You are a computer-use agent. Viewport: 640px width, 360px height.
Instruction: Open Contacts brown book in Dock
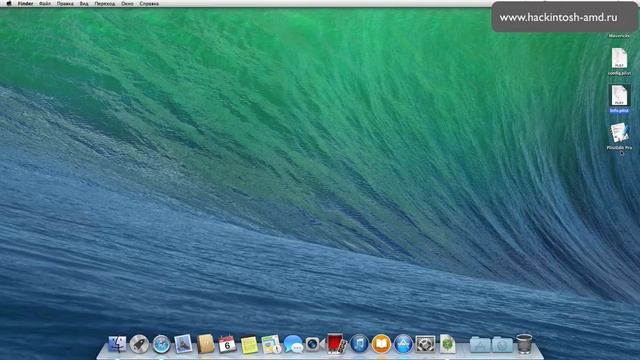(205, 344)
